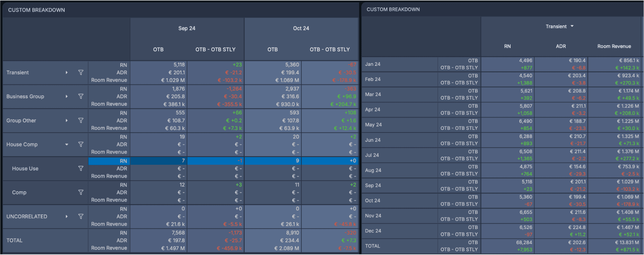Expand the Transient segment arrow
The height and width of the screenshot is (255, 644).
67,72
